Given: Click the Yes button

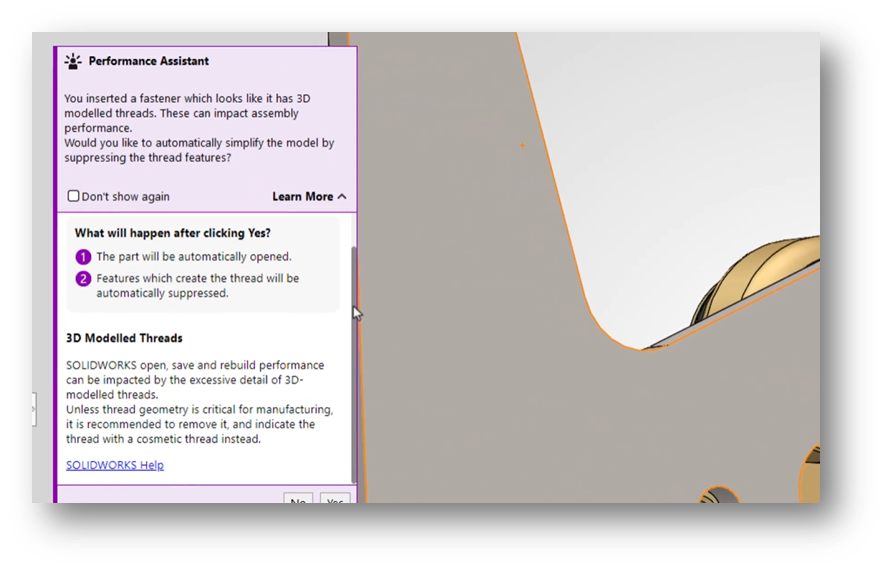Looking at the screenshot, I should click(335, 498).
